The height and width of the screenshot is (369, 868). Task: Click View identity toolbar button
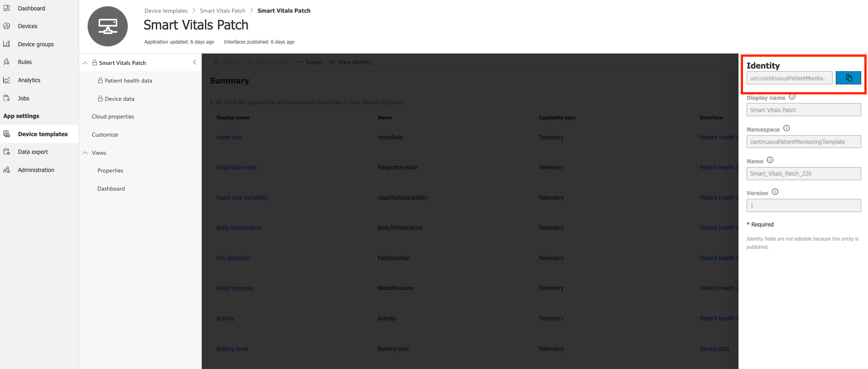tap(350, 62)
